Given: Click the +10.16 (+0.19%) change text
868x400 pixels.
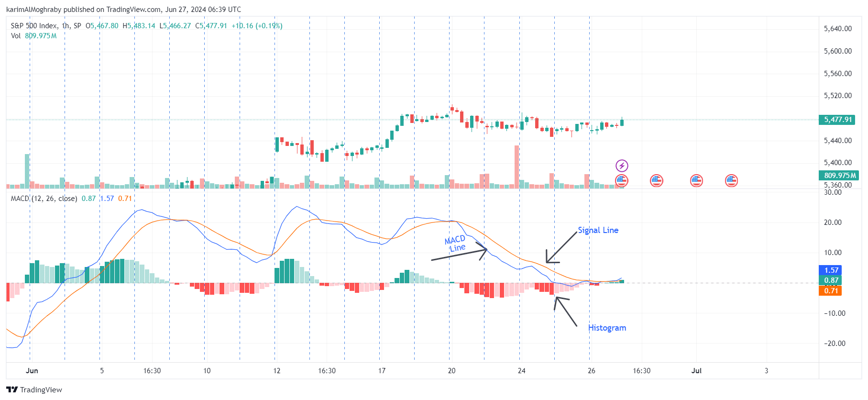Looking at the screenshot, I should pos(257,26).
